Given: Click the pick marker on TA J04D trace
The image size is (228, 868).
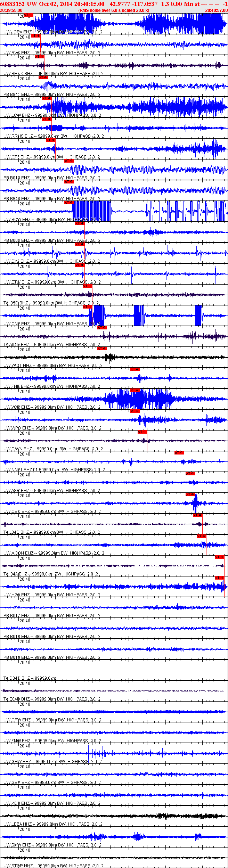Looking at the screenshot, I should coord(197,515).
